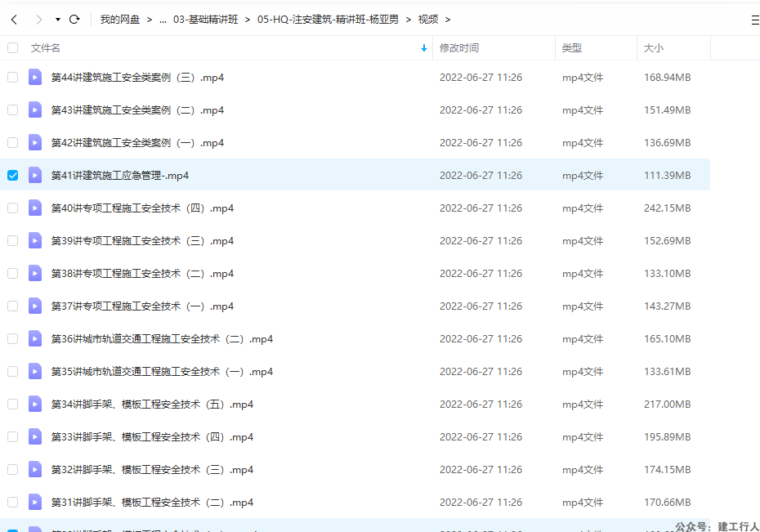Navigate to 05-HQ-注安建筑-精讲班-杨亚男 breadcrumb
Image resolution: width=760 pixels, height=532 pixels.
pos(328,20)
